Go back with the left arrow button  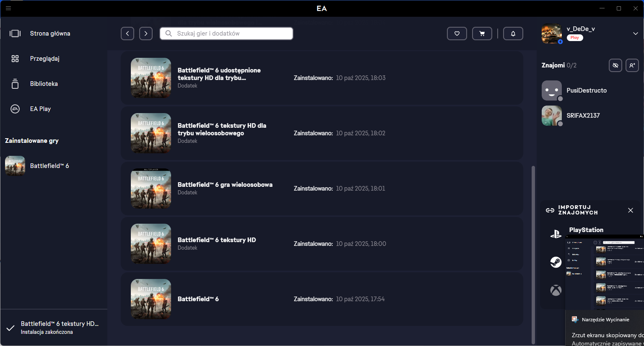point(127,34)
